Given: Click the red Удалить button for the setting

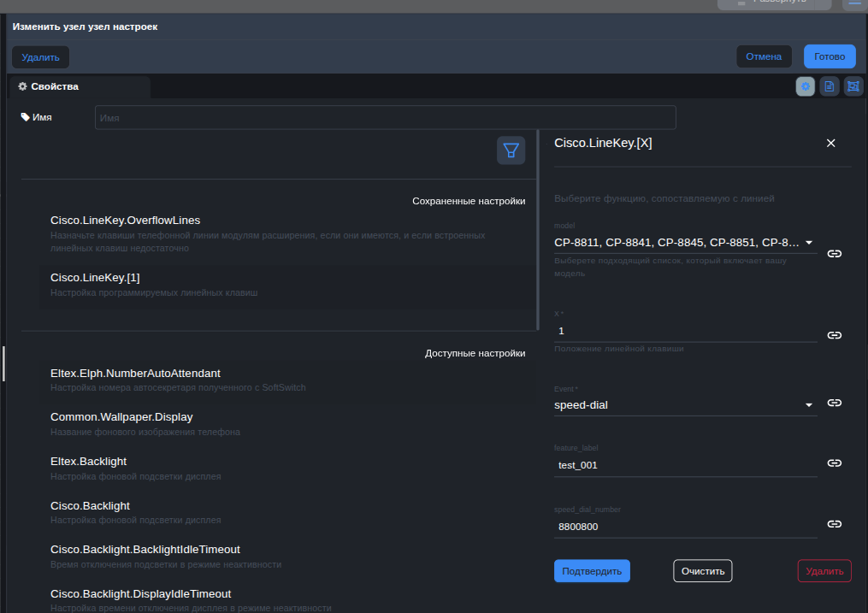Looking at the screenshot, I should (824, 571).
